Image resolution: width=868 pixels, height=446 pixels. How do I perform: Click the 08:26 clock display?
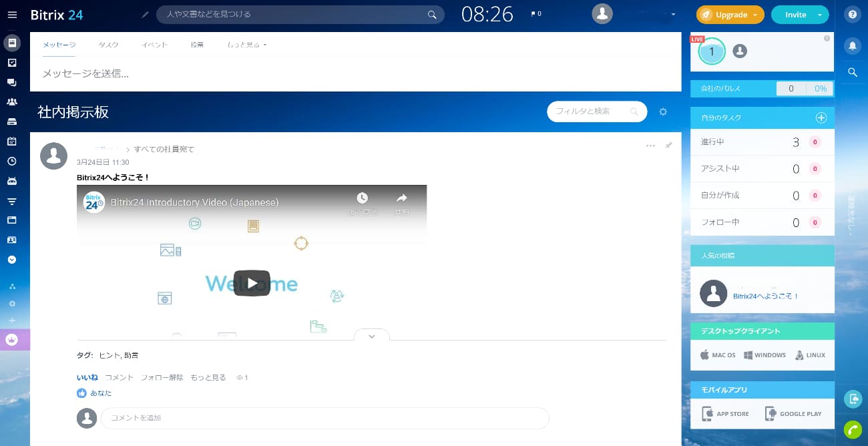point(487,14)
